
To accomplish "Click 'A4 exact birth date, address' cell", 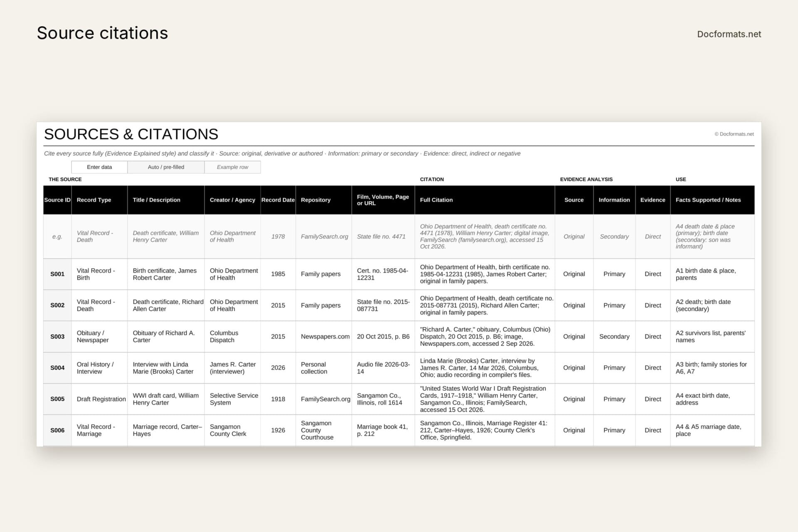I will click(712, 399).
